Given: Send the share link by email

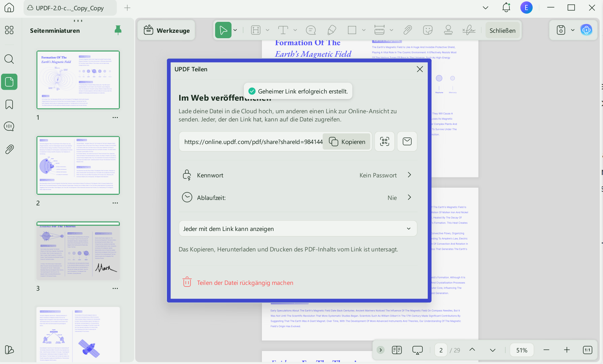Looking at the screenshot, I should tap(407, 142).
